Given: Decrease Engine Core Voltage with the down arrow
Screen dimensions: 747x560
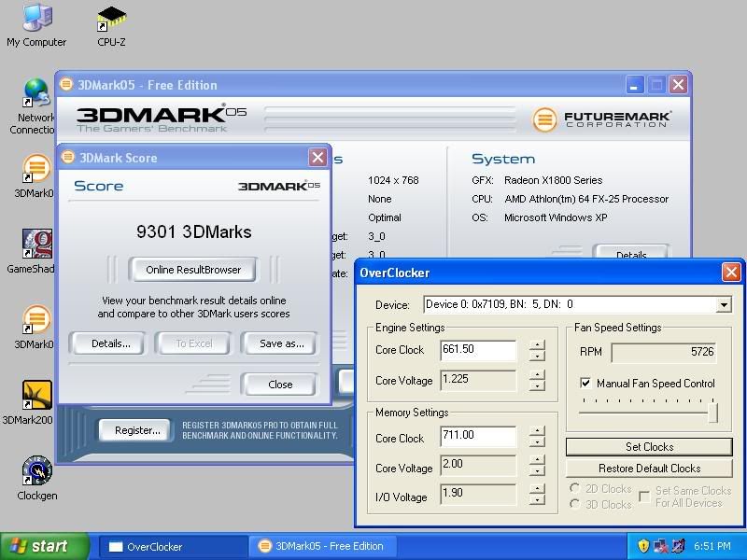Looking at the screenshot, I should [537, 385].
